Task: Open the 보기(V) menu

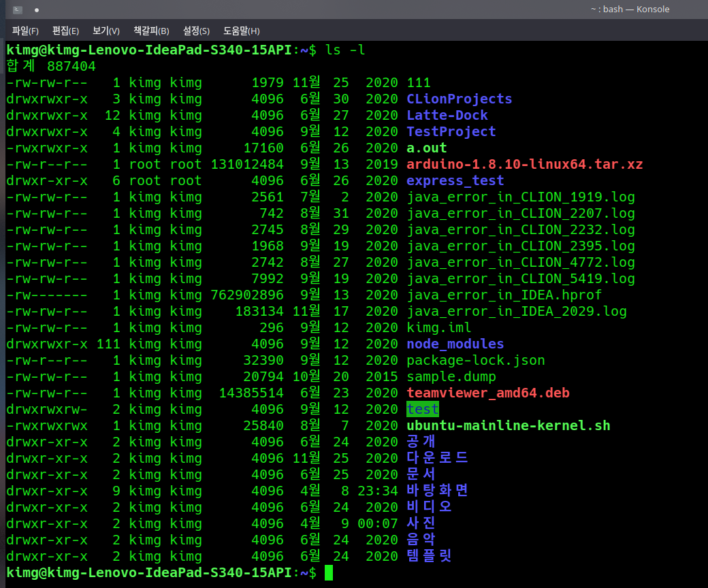Action: [x=106, y=31]
